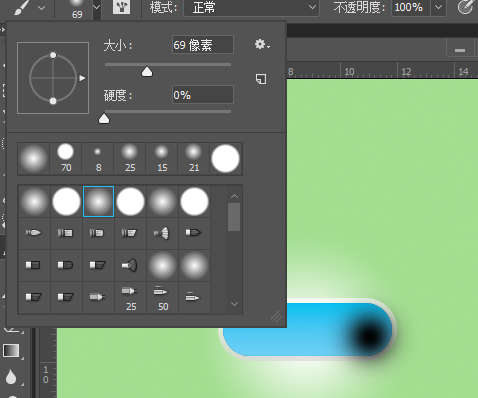The height and width of the screenshot is (398, 478).
Task: Select the large hard round recent brush
Action: pos(226,158)
